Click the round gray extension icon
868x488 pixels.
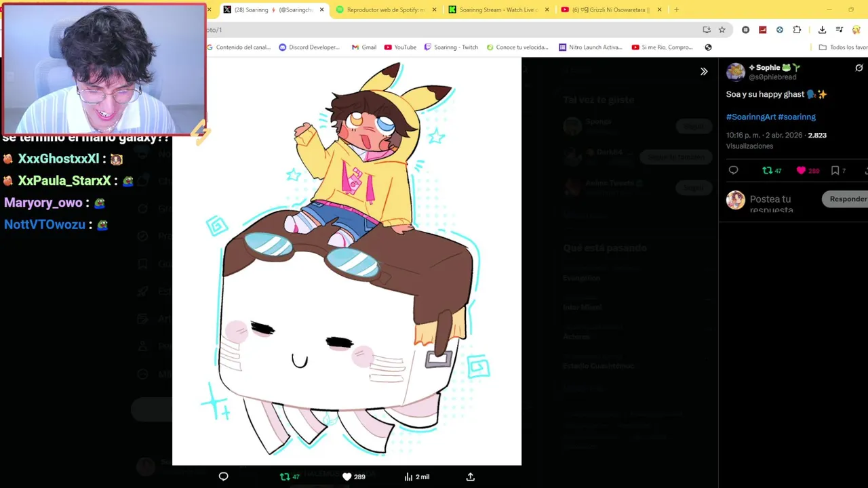(745, 30)
